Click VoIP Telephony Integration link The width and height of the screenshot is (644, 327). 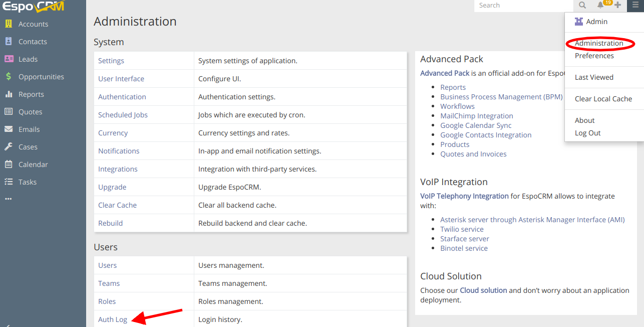464,196
